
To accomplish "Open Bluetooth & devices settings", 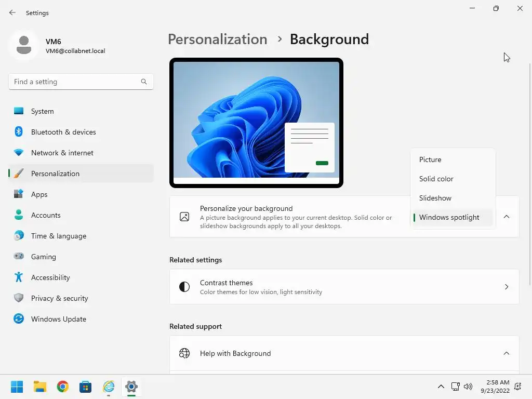I will pos(81,132).
